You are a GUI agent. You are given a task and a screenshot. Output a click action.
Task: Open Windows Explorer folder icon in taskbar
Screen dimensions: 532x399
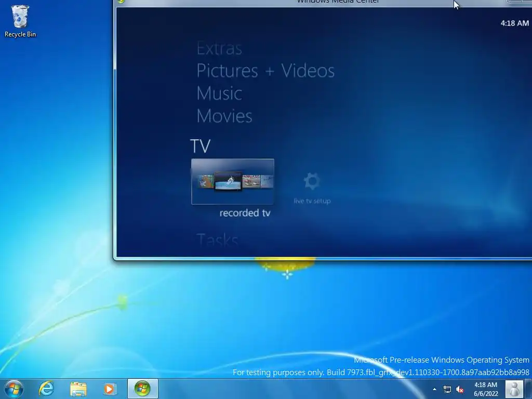[78, 389]
